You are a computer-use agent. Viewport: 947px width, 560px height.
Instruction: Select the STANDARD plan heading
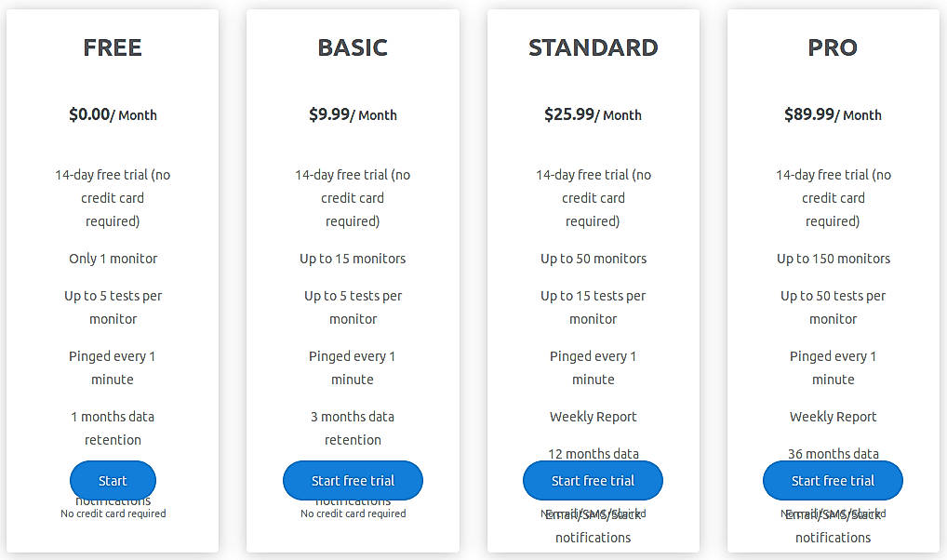593,47
